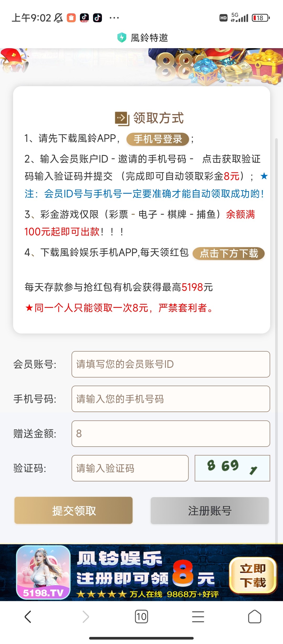Refresh the captcha code image
Screen dimensions: 283x644
click(x=232, y=468)
